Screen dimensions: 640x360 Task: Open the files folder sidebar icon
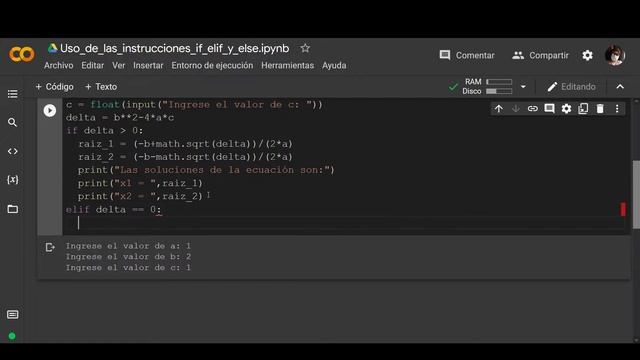[13, 209]
